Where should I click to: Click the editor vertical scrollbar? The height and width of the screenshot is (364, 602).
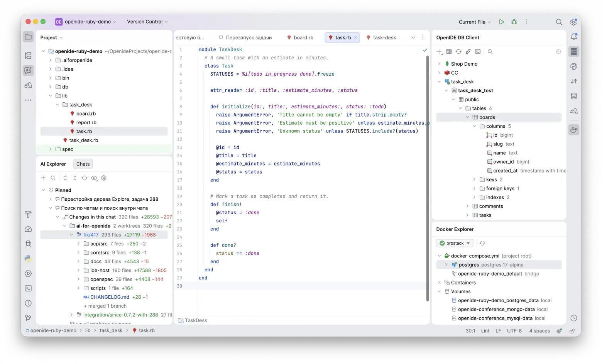pyautogui.click(x=428, y=178)
